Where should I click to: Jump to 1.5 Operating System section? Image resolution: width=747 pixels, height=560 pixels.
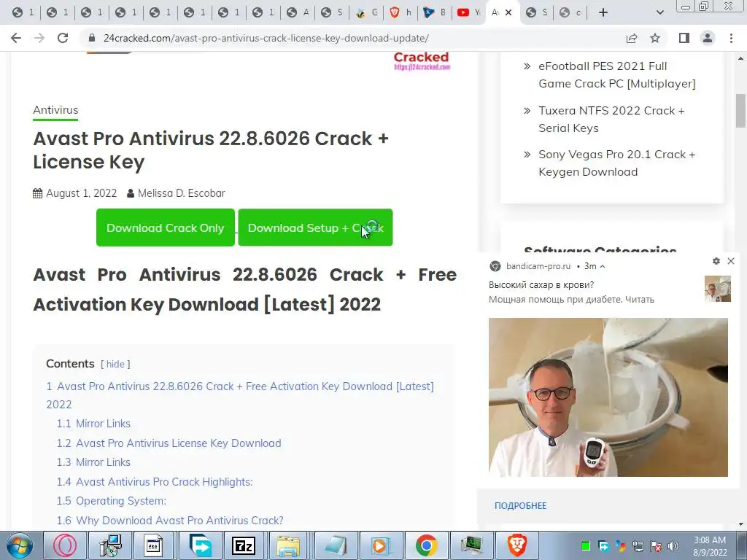click(112, 501)
